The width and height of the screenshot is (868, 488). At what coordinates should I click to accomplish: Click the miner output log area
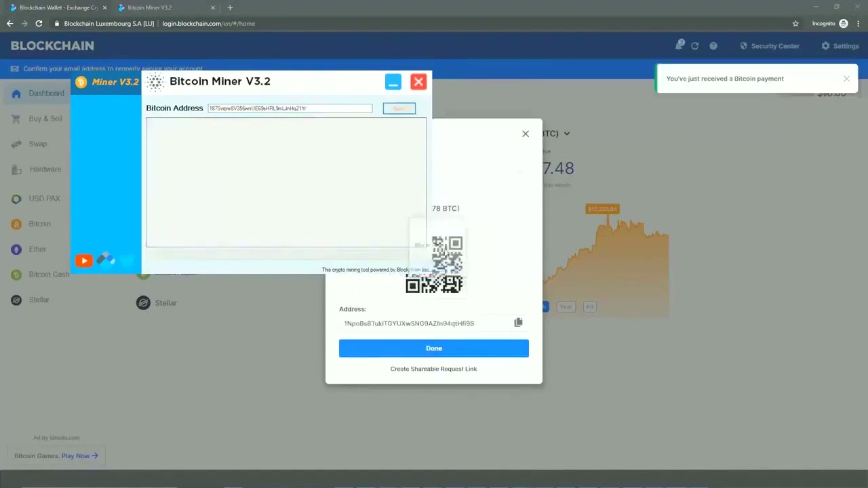pos(286,182)
